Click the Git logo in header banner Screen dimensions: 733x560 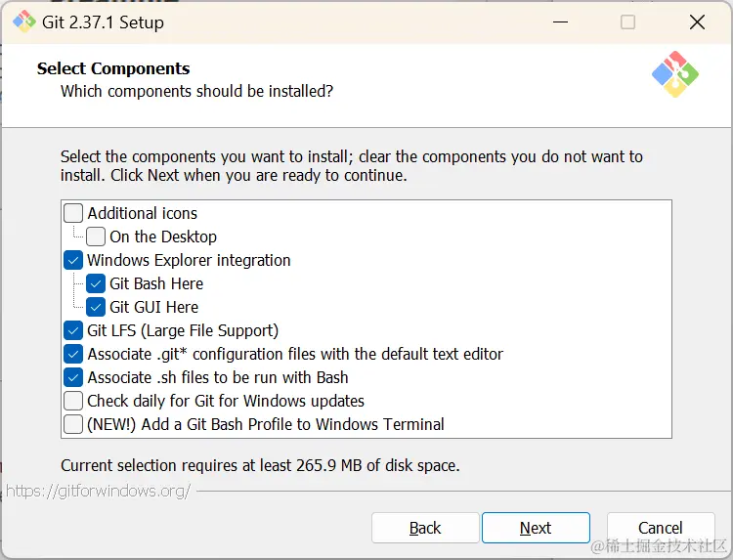674,74
